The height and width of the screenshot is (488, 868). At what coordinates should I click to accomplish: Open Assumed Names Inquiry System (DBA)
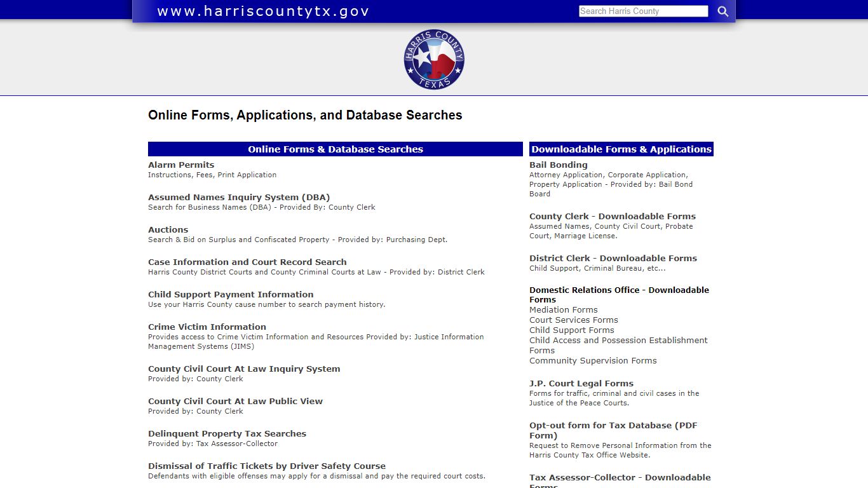pyautogui.click(x=239, y=197)
